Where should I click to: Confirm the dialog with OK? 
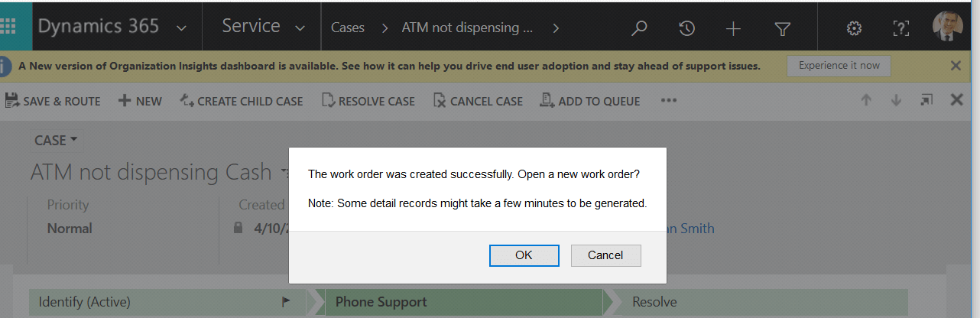tap(524, 255)
